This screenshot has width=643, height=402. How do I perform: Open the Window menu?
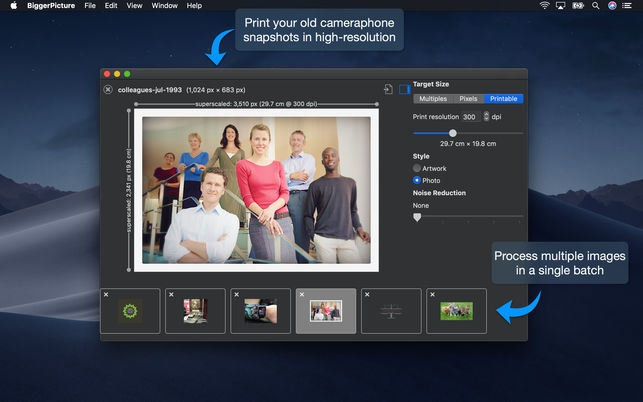pos(164,5)
